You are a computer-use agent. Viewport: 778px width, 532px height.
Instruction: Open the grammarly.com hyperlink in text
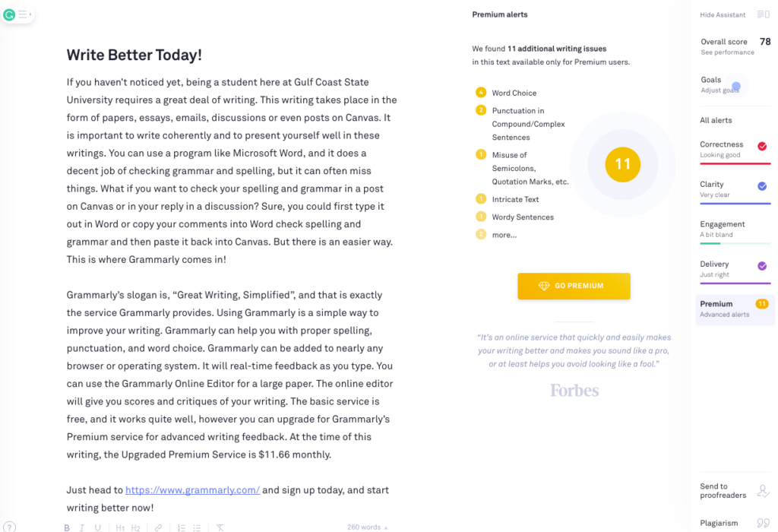click(192, 489)
